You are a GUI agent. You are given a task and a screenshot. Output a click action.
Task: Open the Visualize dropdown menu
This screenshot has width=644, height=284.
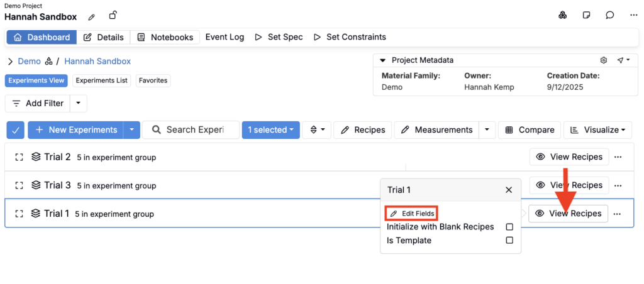point(597,130)
